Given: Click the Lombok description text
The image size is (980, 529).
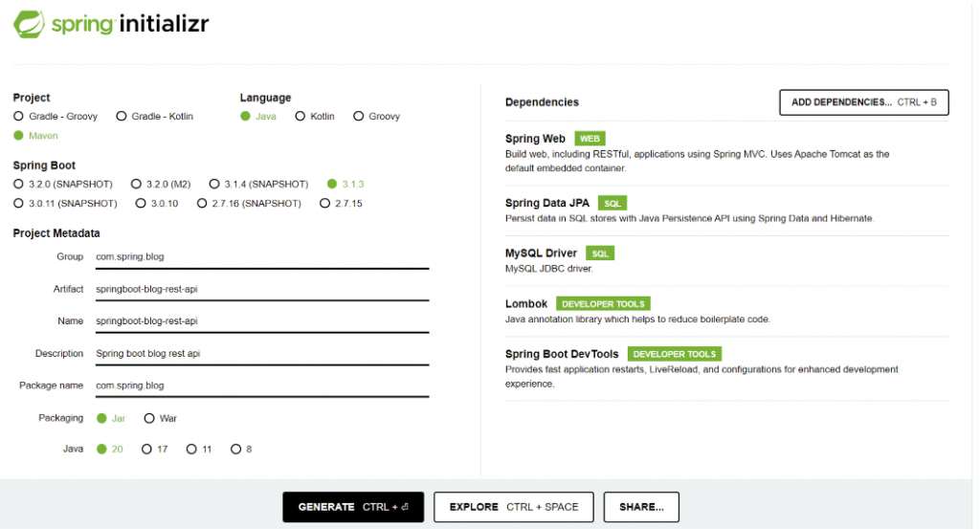Looking at the screenshot, I should pos(637,320).
